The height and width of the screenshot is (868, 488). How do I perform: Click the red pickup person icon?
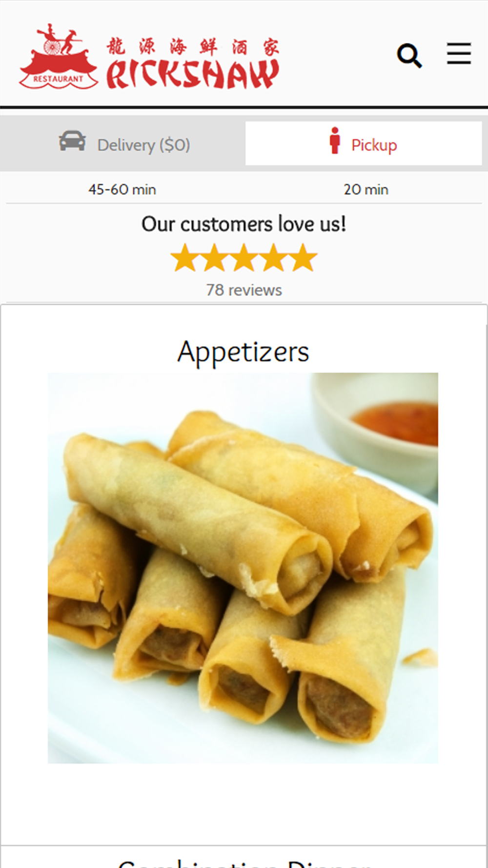point(335,141)
